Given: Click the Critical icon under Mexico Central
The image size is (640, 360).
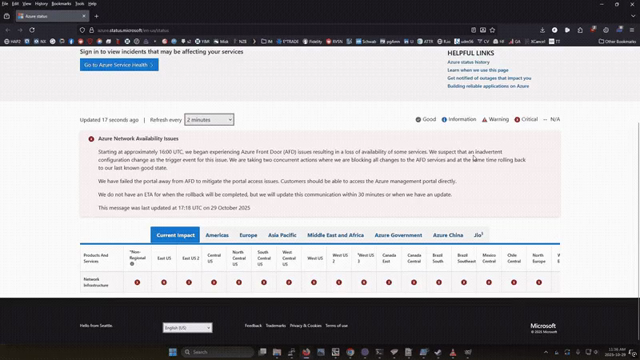Looking at the screenshot, I should pyautogui.click(x=489, y=282).
